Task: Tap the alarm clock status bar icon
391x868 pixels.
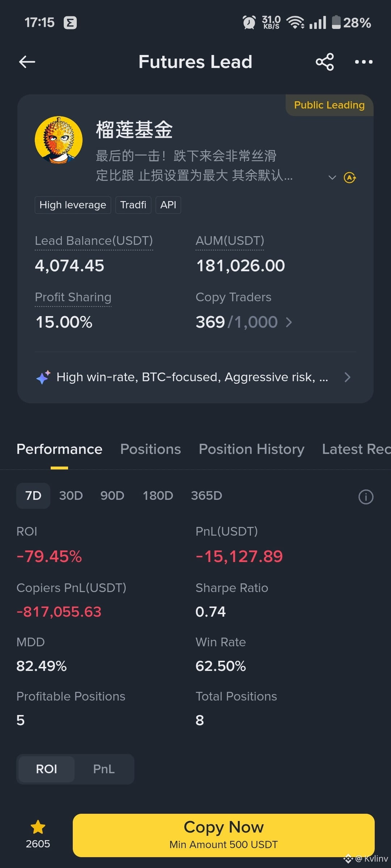Action: tap(249, 22)
